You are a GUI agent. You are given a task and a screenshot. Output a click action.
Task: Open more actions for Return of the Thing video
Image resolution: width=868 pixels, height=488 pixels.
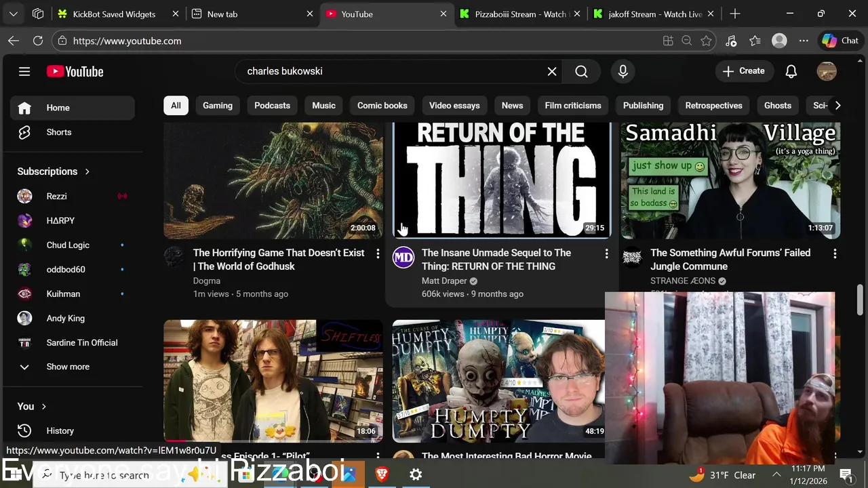[606, 253]
